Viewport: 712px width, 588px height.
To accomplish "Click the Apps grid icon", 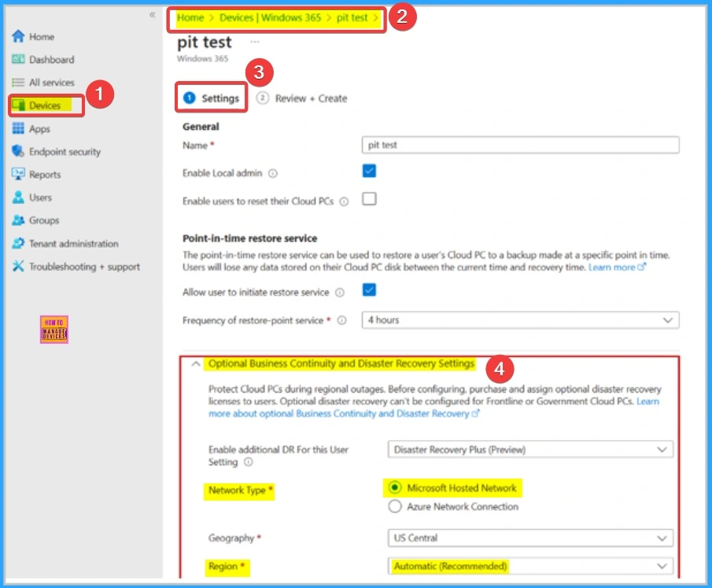I will 18,128.
